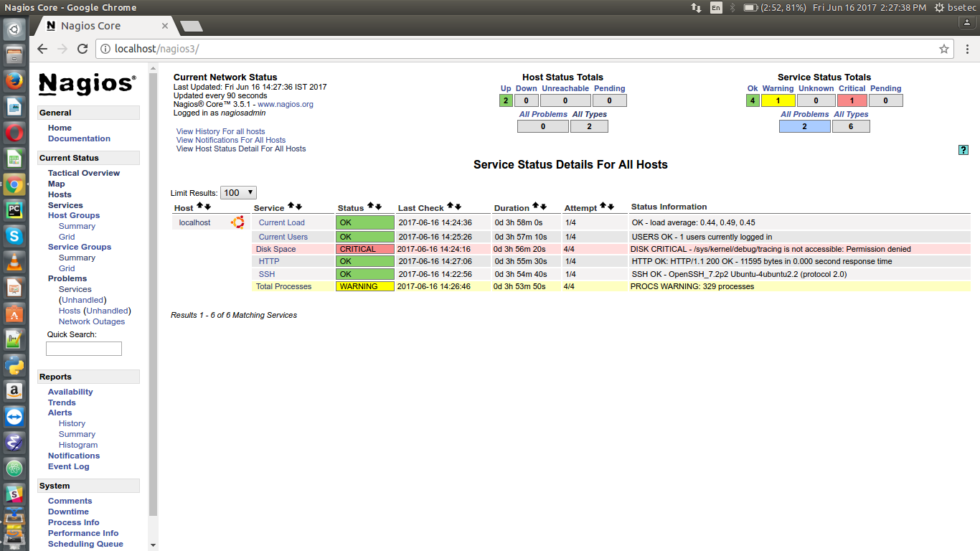Open the Total Processes service link
980x551 pixels.
click(x=284, y=286)
